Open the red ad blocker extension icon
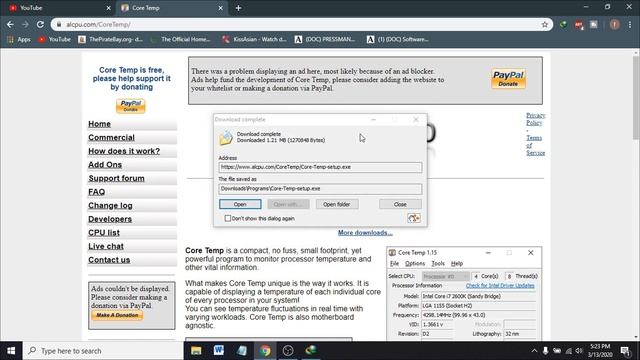The width and height of the screenshot is (640, 360). pos(578,24)
